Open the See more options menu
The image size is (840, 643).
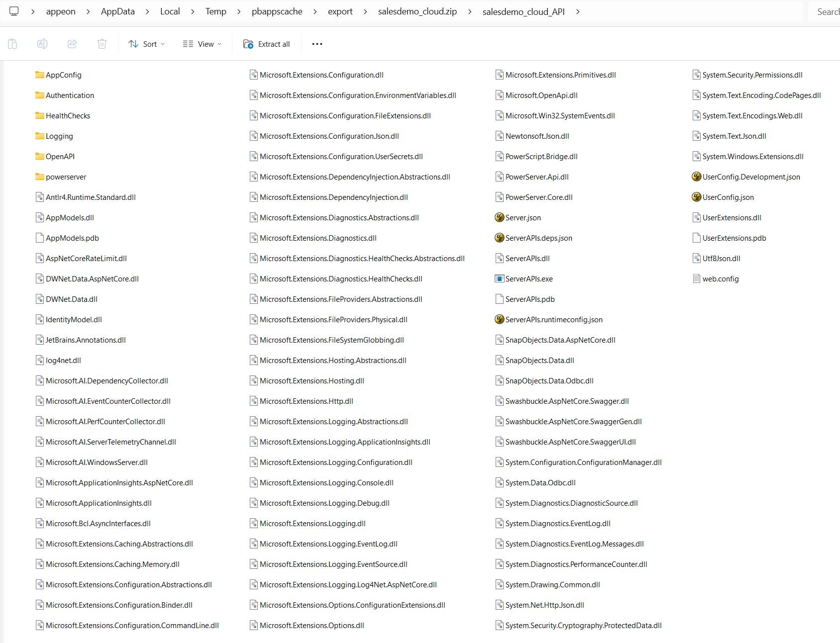point(317,44)
